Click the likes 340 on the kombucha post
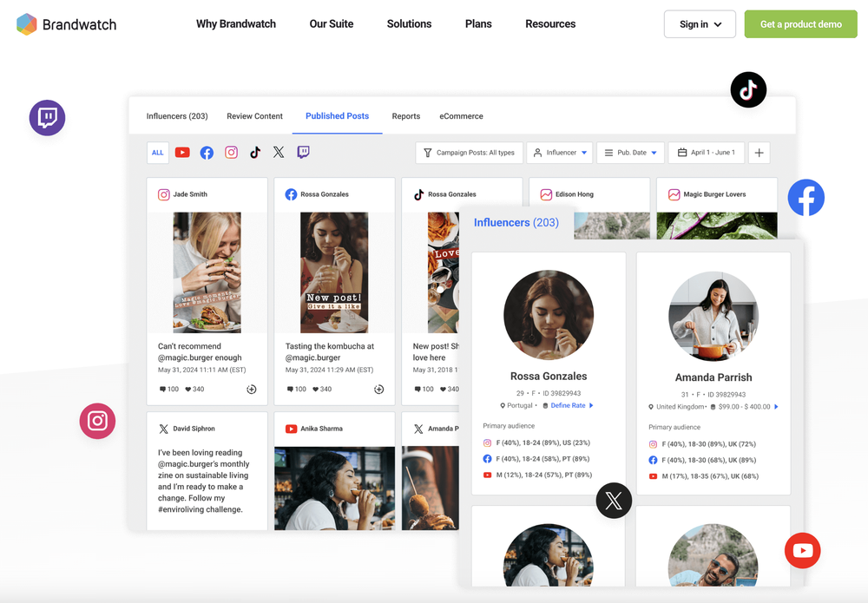 pos(322,390)
